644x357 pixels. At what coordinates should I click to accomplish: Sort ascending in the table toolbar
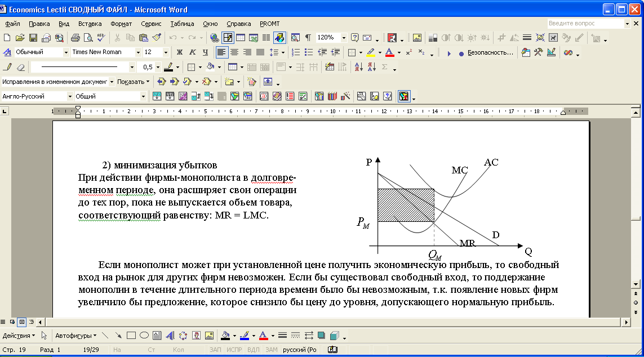[x=358, y=67]
